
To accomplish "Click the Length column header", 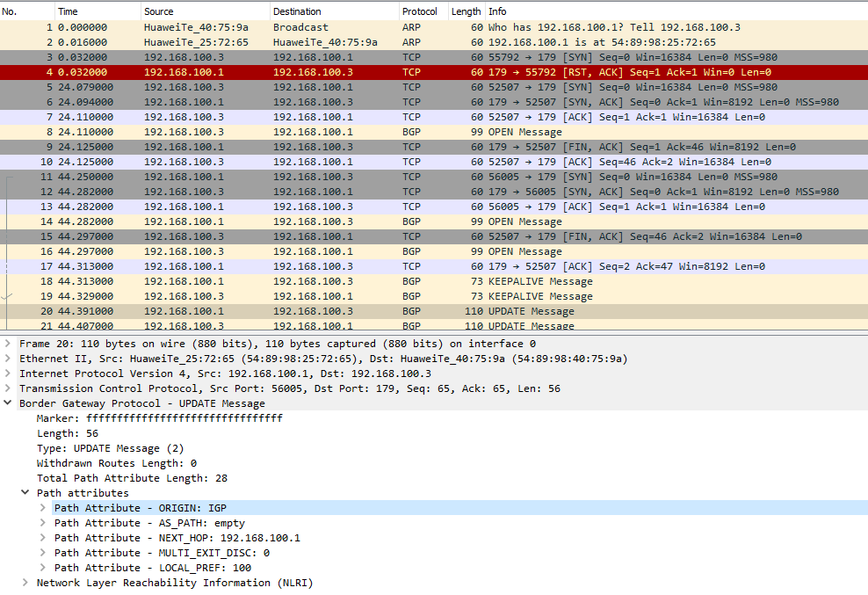I will click(x=467, y=11).
